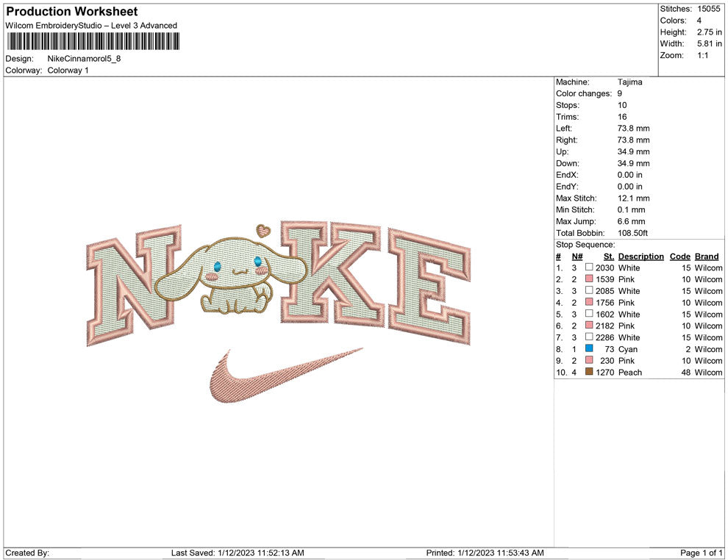This screenshot has height=560, width=728.
Task: Click the Nike swoosh embroidery preview
Action: tap(285, 375)
